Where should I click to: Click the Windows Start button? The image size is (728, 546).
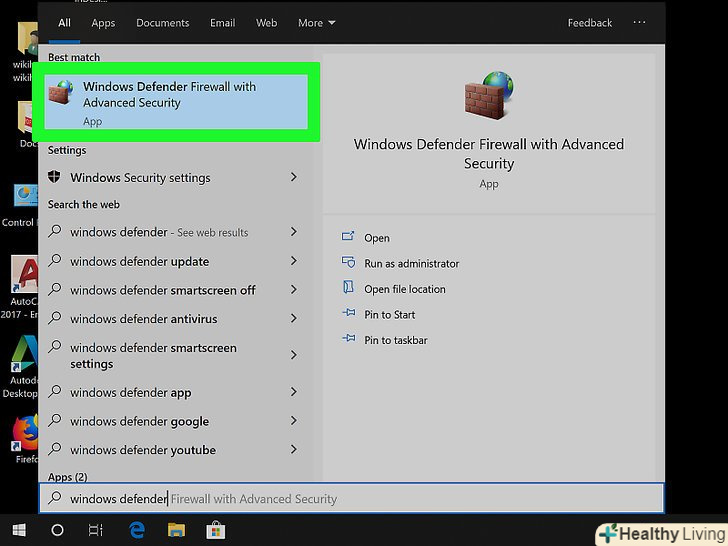(18, 530)
